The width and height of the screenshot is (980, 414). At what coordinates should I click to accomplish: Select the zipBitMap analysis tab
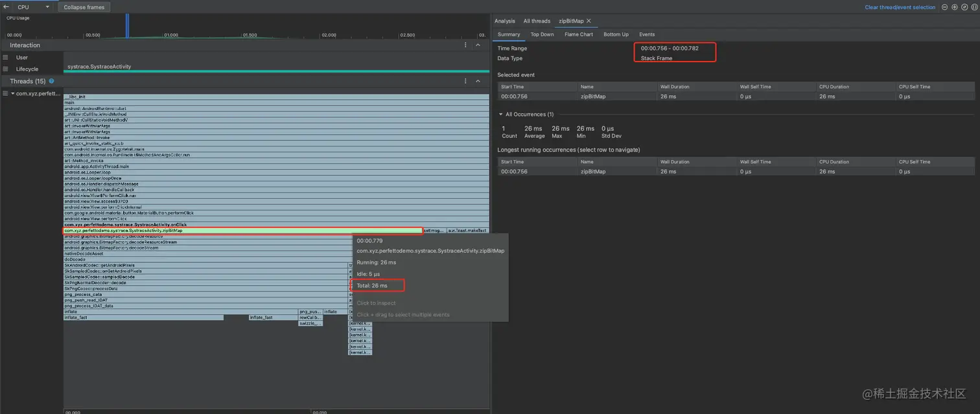point(571,21)
